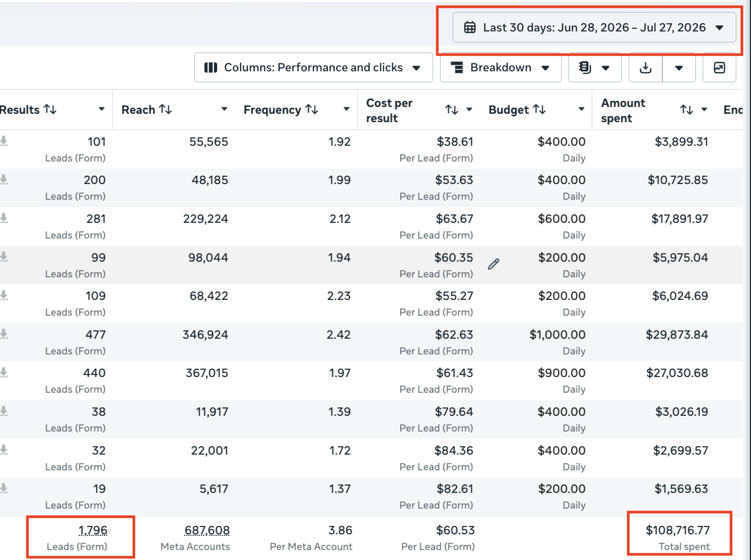Select the 1.37 frequency value
751x560 pixels.
tap(340, 489)
